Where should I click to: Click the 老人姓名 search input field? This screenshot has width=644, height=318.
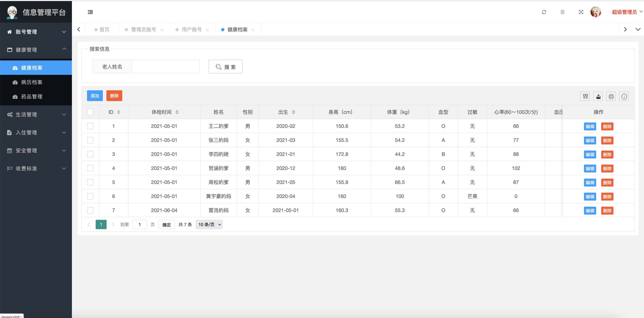pyautogui.click(x=166, y=67)
